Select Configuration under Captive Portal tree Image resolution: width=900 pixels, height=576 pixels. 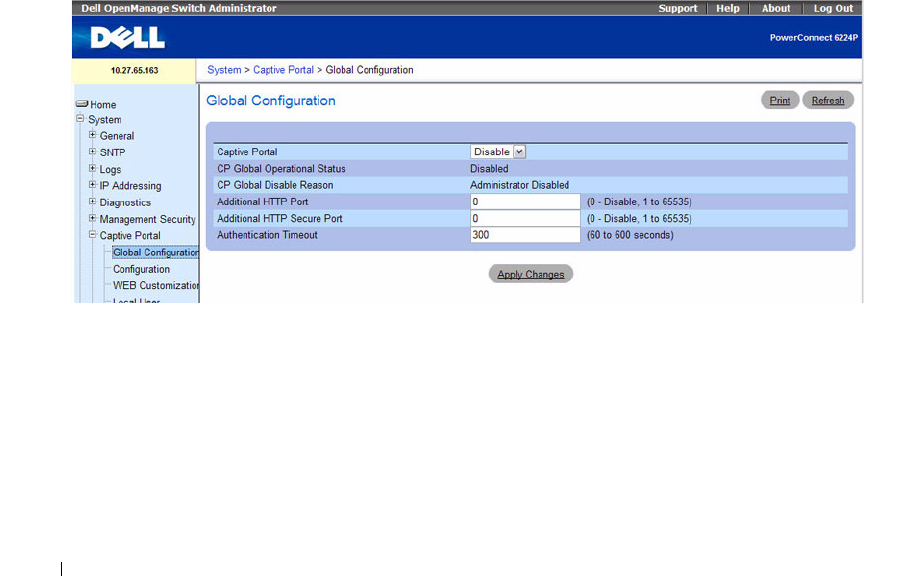(141, 269)
